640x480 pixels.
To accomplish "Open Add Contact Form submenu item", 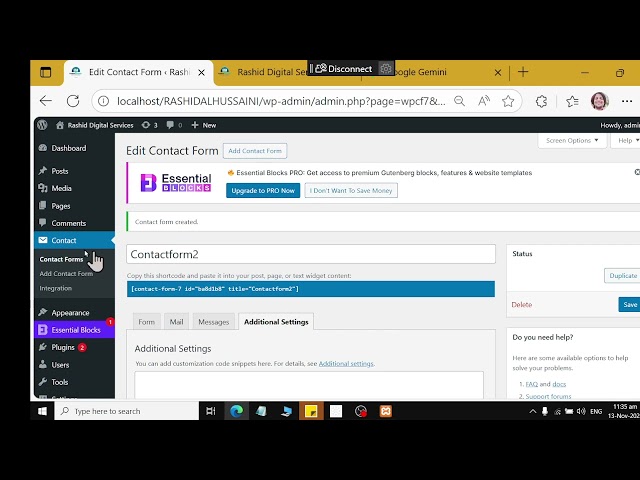I will coord(66,274).
